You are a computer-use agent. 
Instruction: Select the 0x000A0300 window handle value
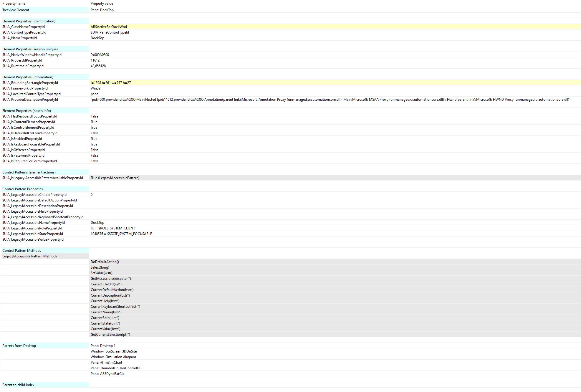pos(100,55)
